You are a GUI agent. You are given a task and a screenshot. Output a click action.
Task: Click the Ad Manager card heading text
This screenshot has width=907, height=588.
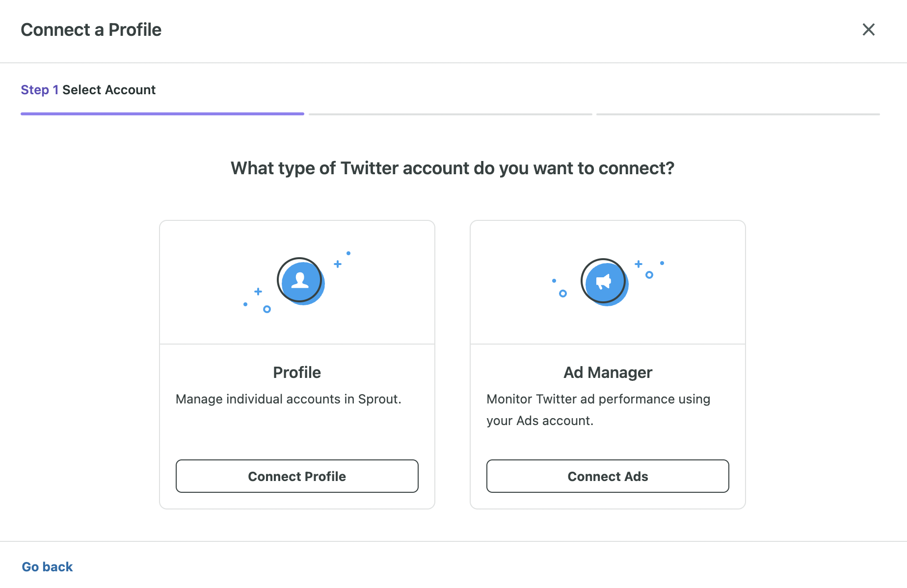608,372
